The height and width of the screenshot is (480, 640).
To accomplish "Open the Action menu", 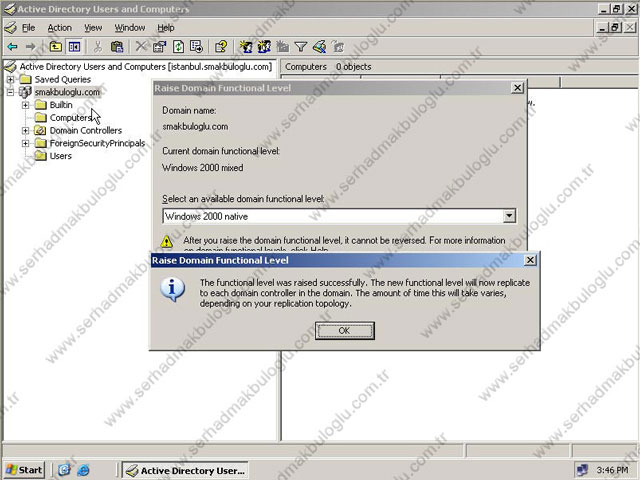I will [60, 28].
